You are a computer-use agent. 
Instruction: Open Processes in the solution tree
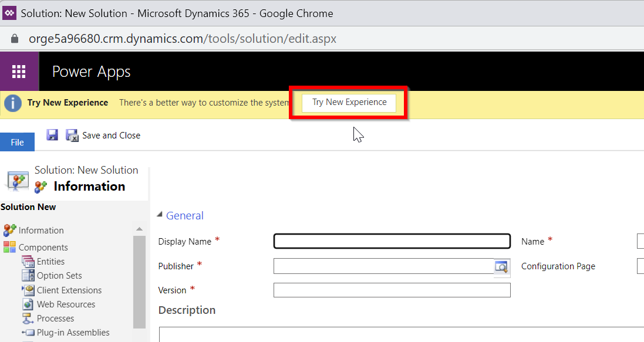coord(55,318)
